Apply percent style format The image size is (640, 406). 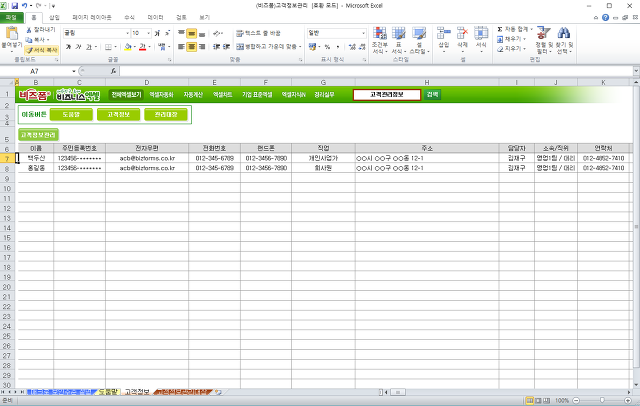[x=327, y=47]
